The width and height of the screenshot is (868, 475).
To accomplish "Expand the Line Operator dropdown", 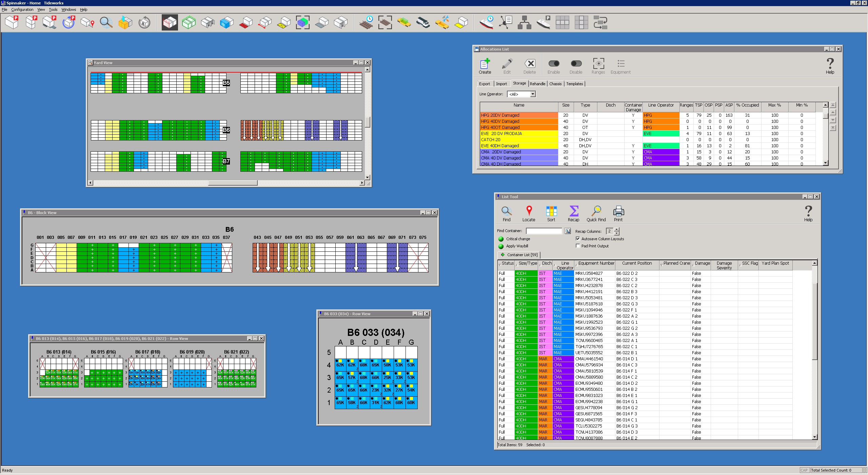I will pos(533,94).
